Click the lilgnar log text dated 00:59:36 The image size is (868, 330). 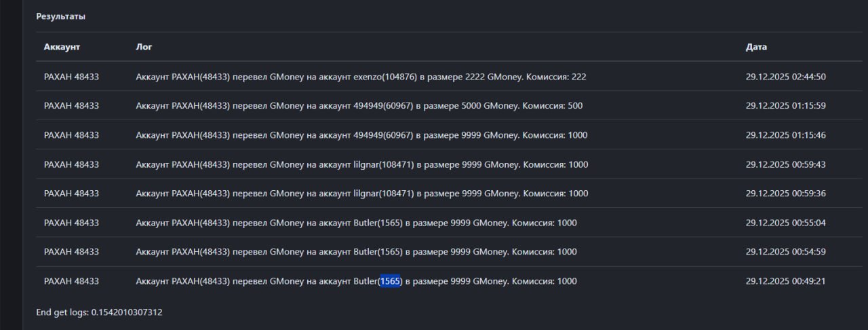[x=361, y=194]
